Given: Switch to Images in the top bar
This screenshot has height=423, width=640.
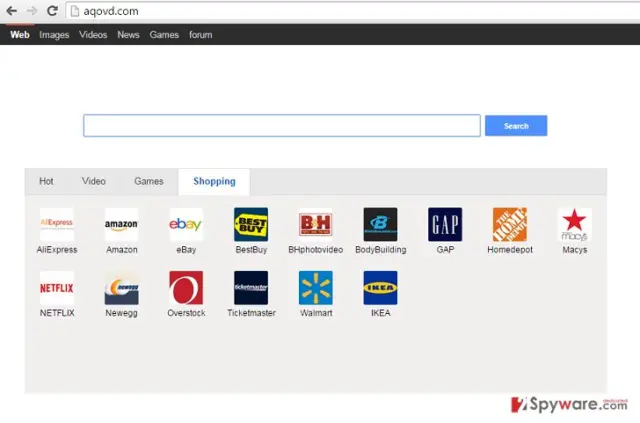Looking at the screenshot, I should pyautogui.click(x=54, y=35).
